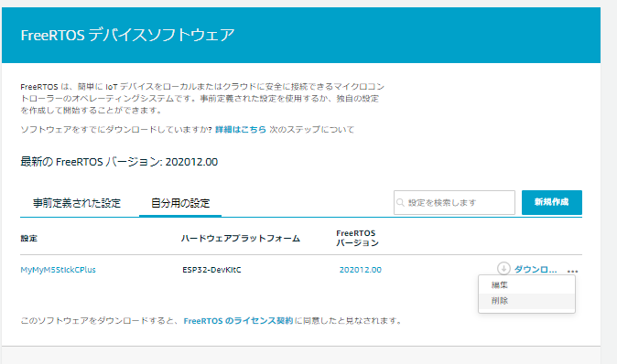Viewport: 617px width, 364px height.
Task: Open the three-dots menu for MyMyM5StickCPlus
Action: [572, 271]
